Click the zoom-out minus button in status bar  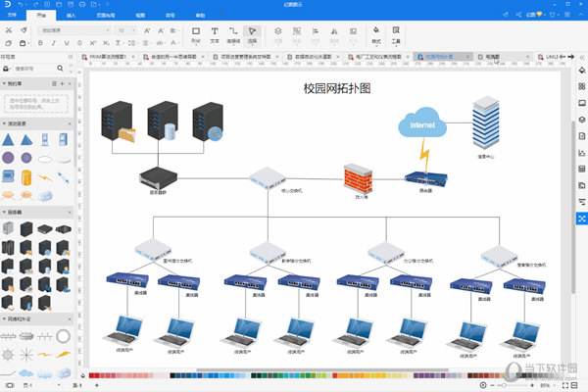tap(493, 385)
